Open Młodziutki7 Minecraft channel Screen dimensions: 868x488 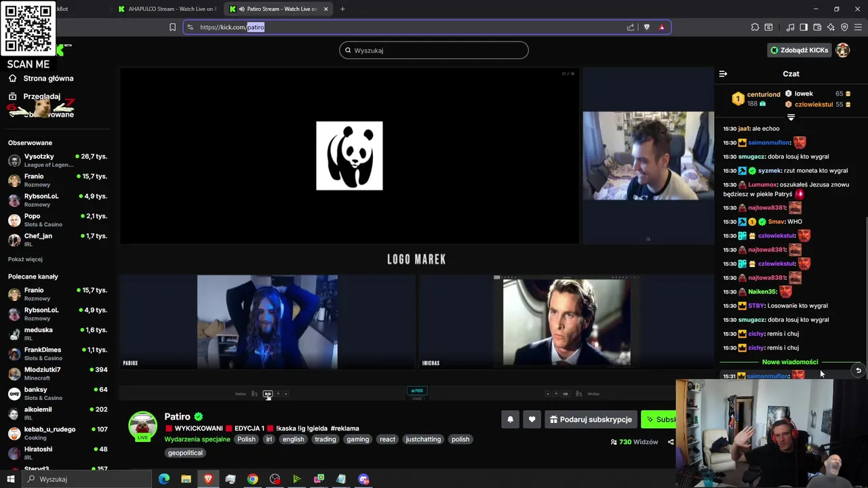pyautogui.click(x=57, y=373)
